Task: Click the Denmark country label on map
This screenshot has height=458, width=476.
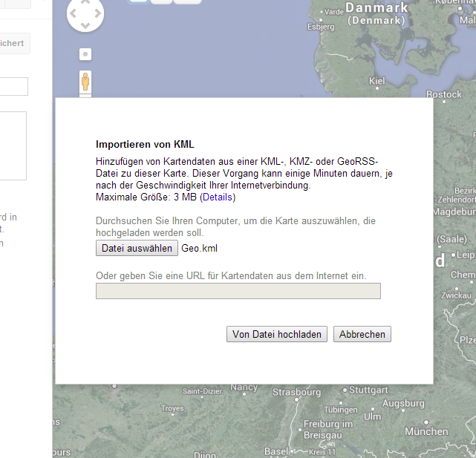Action: pos(377,8)
